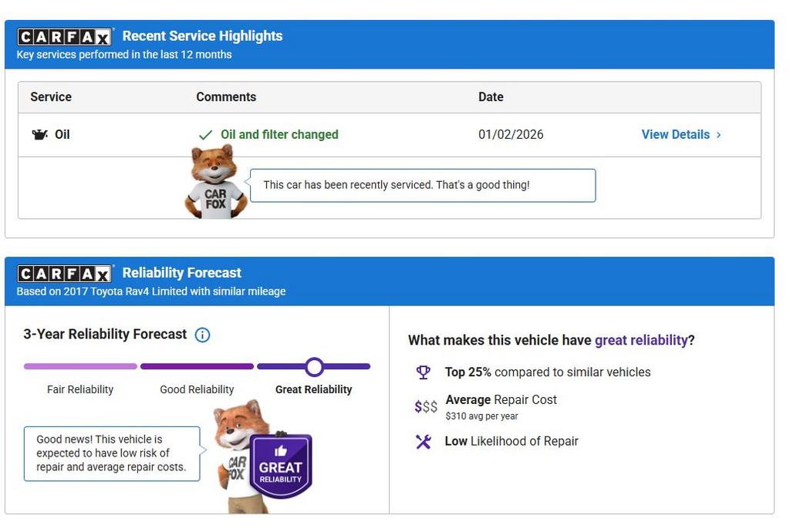Click the Date column header

tap(491, 97)
